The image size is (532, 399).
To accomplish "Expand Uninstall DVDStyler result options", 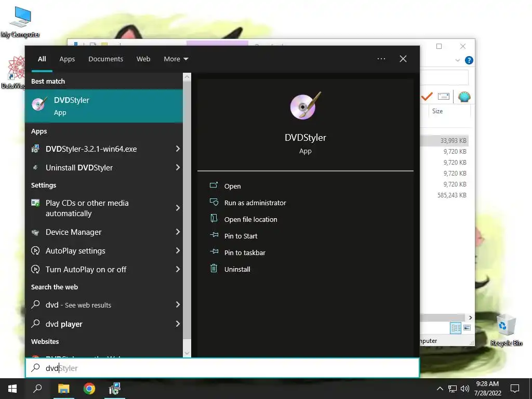I will [x=178, y=167].
